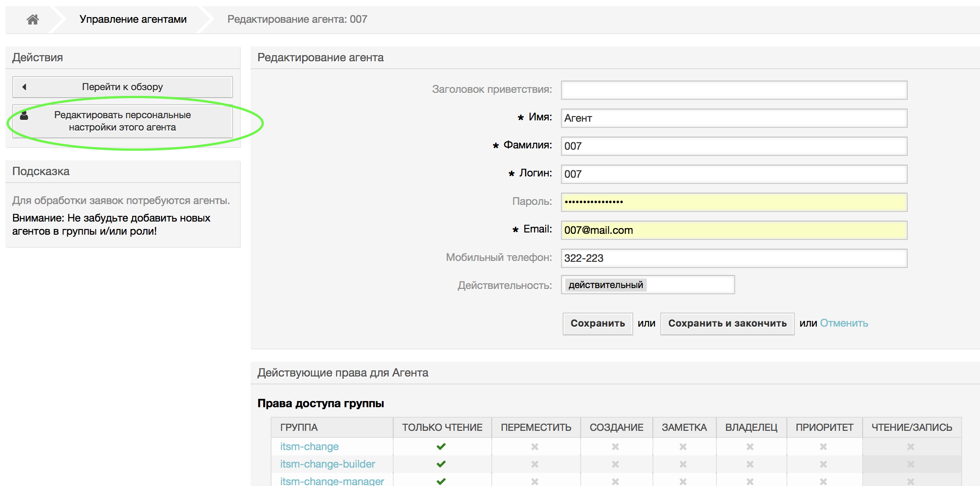Click Сохранить и закончить button

pos(727,324)
